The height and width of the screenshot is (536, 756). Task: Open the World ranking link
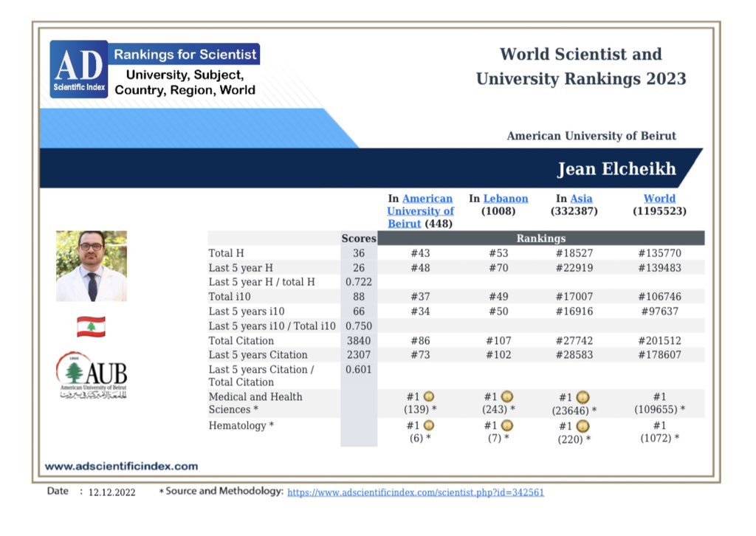pos(659,199)
